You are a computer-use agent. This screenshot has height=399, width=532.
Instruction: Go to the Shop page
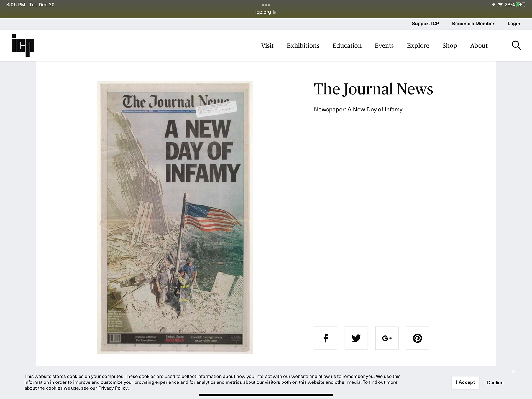tap(449, 45)
